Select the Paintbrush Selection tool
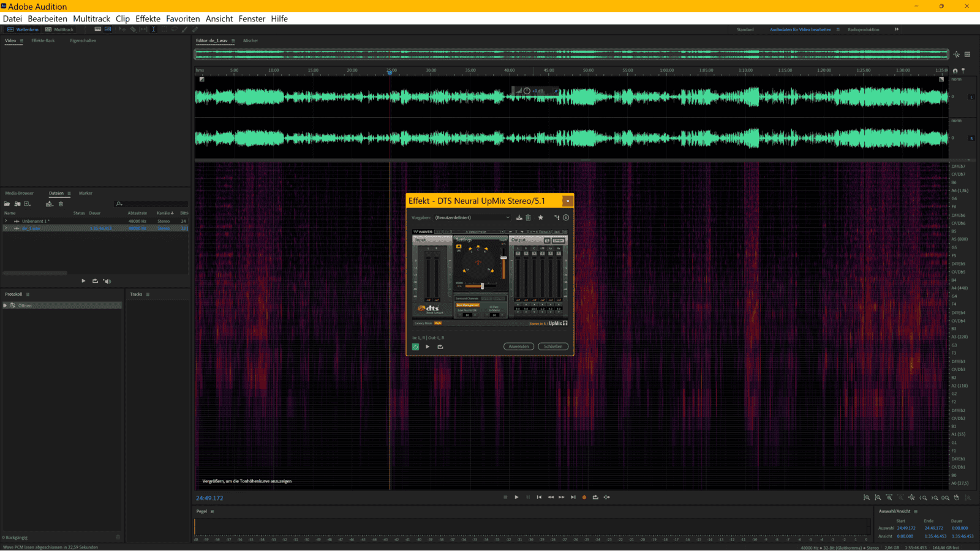 (184, 29)
